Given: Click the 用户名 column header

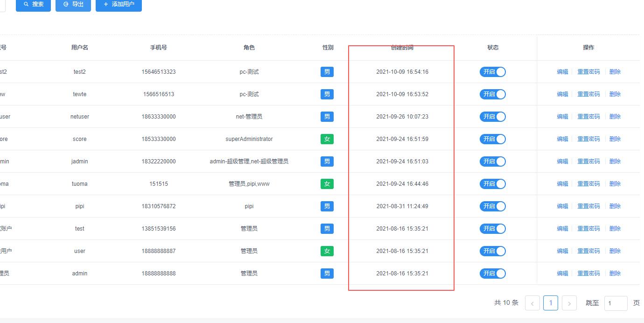Looking at the screenshot, I should point(80,48).
